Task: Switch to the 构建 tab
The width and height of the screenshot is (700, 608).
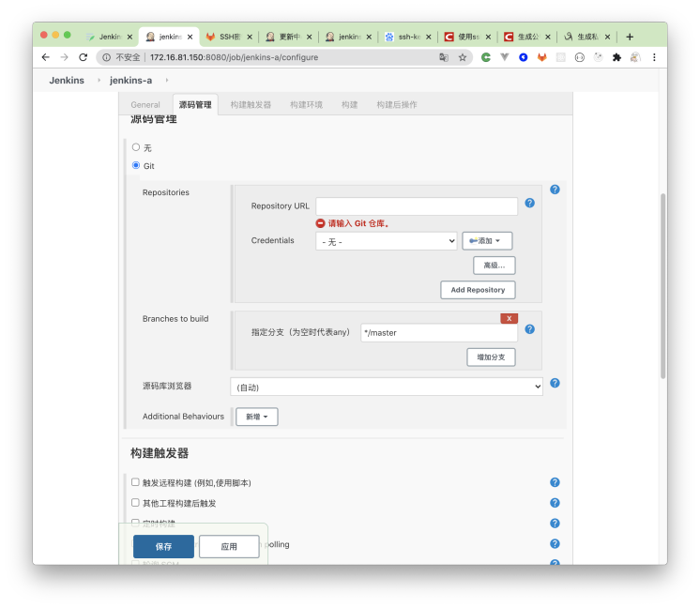Action: coord(350,104)
